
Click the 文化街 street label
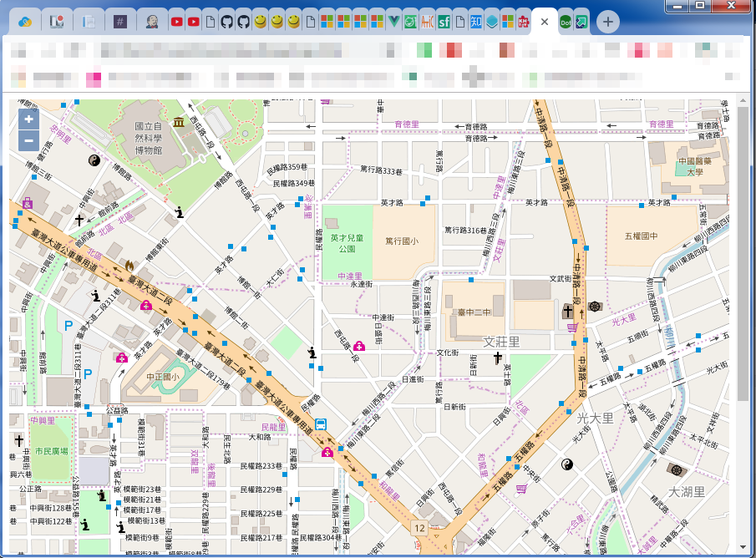click(x=448, y=353)
